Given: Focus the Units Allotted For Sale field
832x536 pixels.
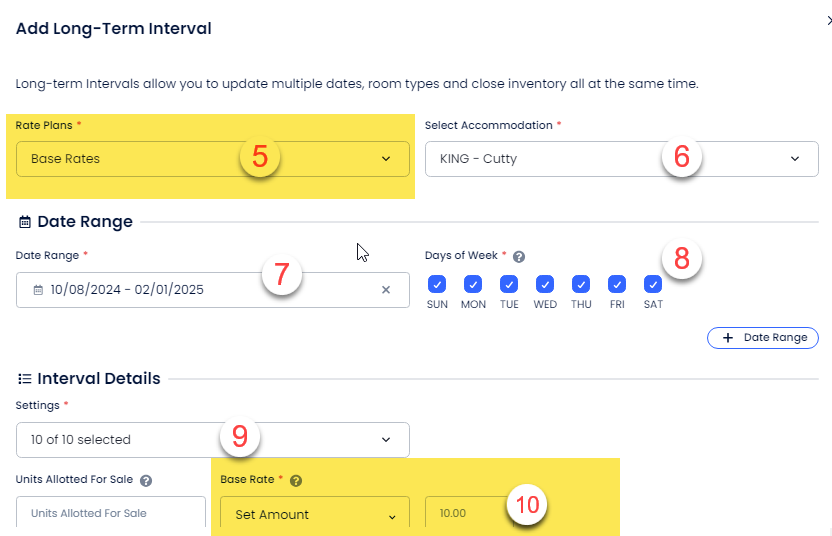Looking at the screenshot, I should (111, 513).
